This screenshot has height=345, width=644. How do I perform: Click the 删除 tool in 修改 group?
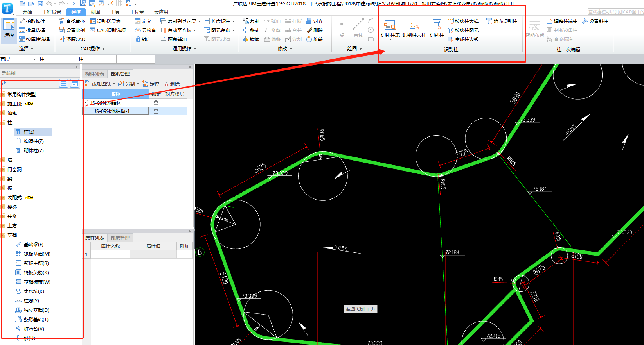[x=314, y=30]
